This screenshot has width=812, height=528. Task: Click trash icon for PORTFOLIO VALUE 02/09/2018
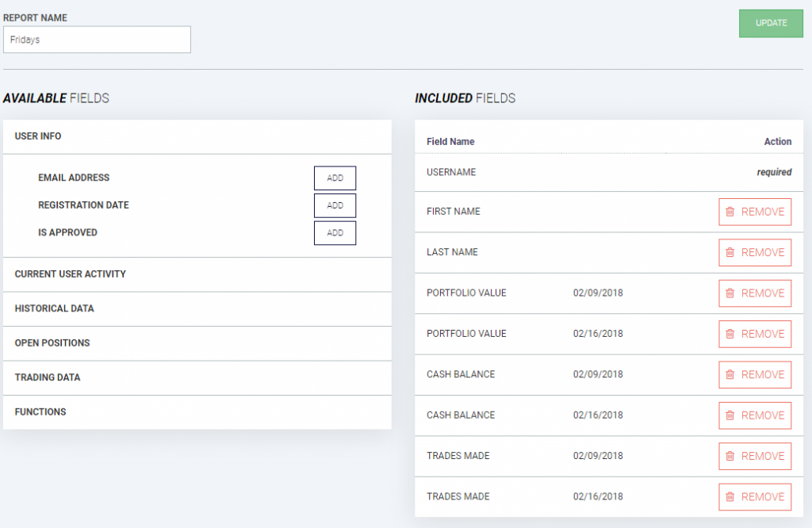point(730,293)
